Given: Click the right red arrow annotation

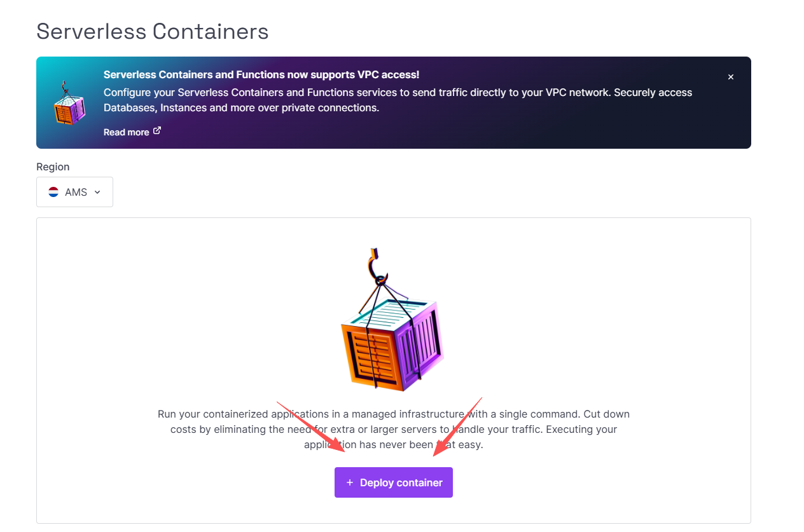Looking at the screenshot, I should tap(457, 427).
